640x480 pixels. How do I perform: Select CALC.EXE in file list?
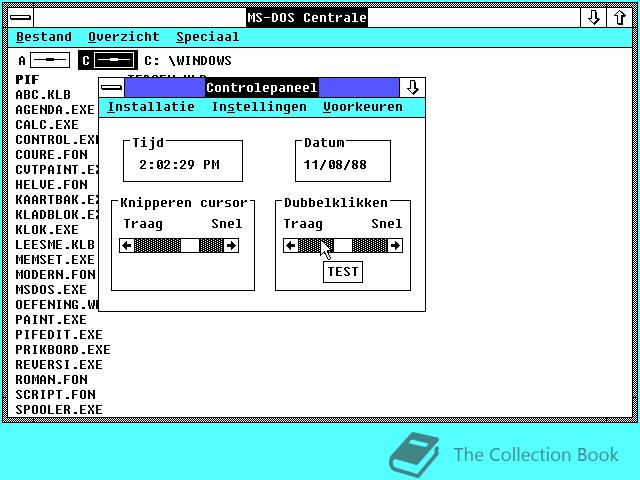[x=47, y=124]
